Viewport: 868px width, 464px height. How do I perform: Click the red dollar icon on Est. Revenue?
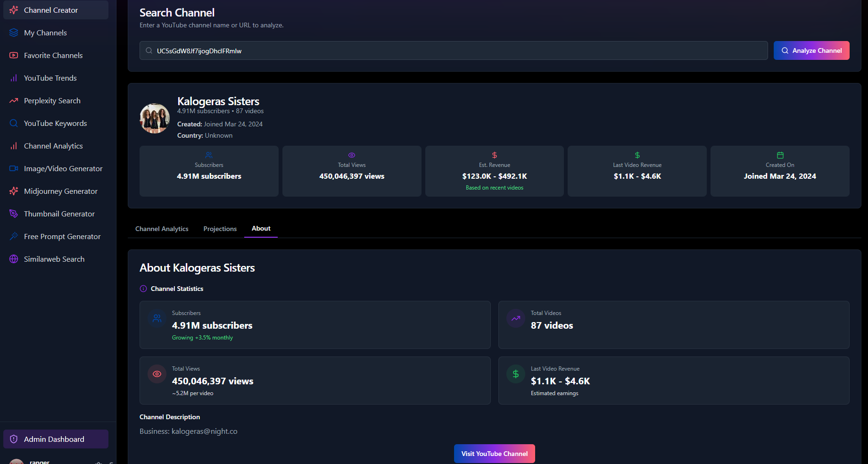495,155
